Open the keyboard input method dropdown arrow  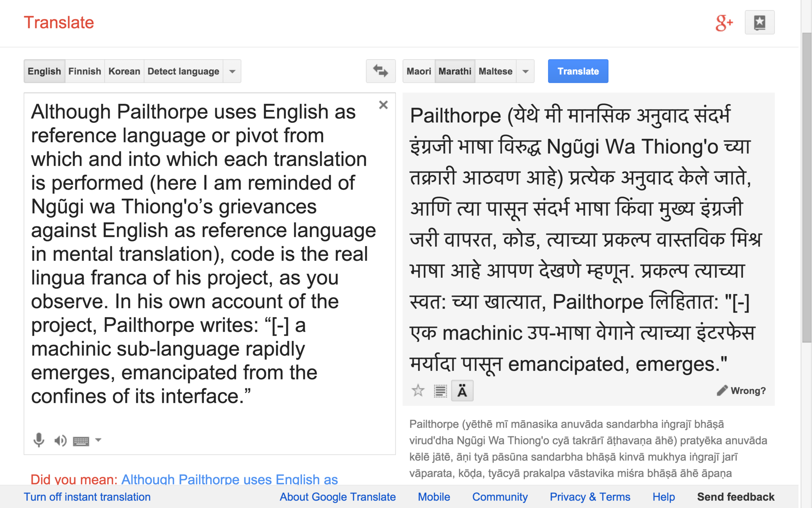coord(98,440)
